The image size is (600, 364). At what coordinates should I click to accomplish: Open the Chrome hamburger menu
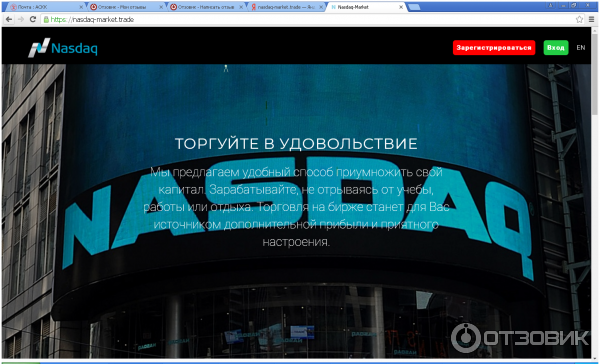pos(591,19)
